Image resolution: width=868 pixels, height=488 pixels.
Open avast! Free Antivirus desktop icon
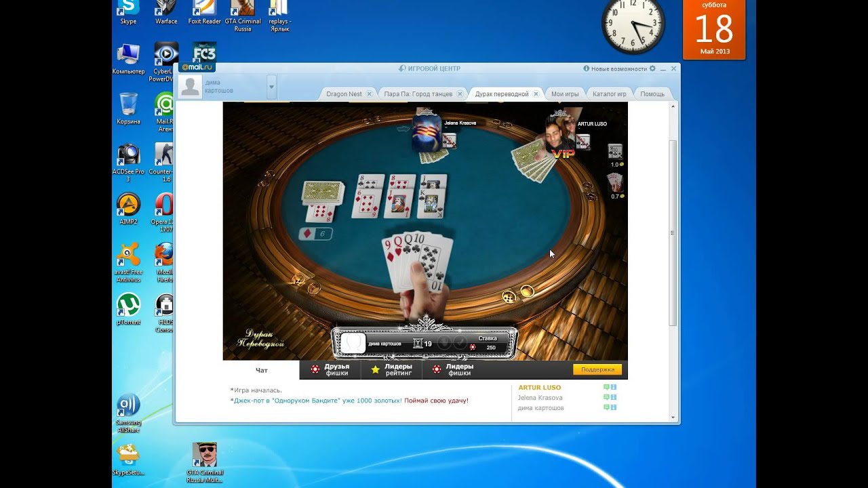[x=128, y=262]
